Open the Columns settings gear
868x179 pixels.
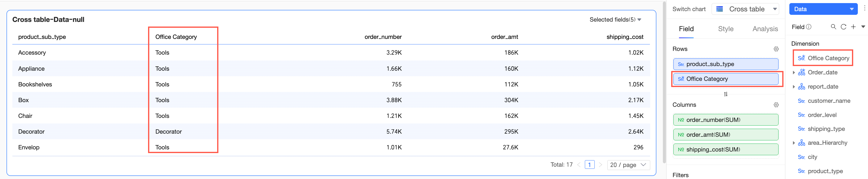776,105
